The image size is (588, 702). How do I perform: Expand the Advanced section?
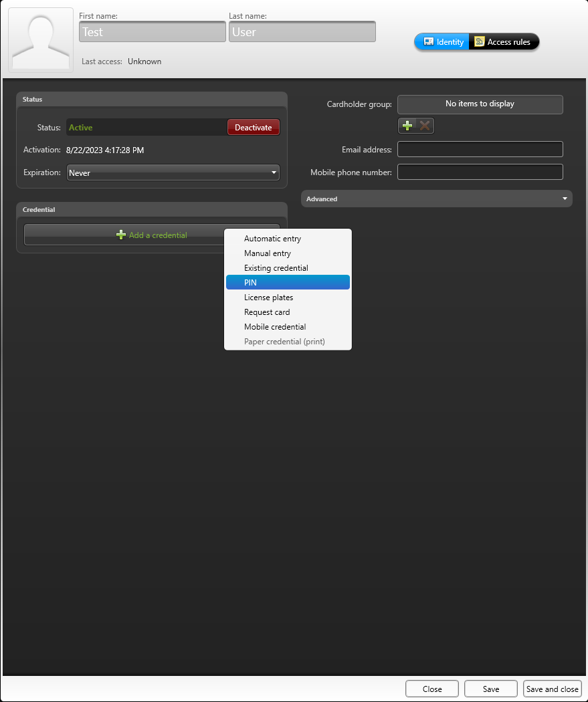[436, 199]
